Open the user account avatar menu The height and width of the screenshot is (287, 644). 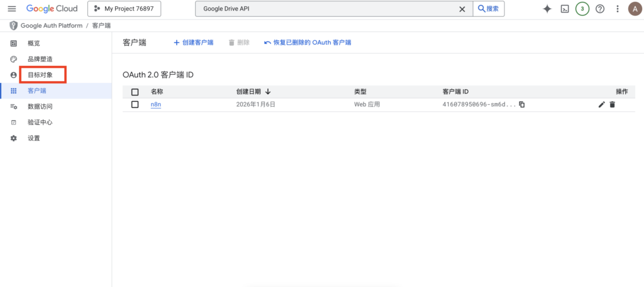(x=634, y=9)
